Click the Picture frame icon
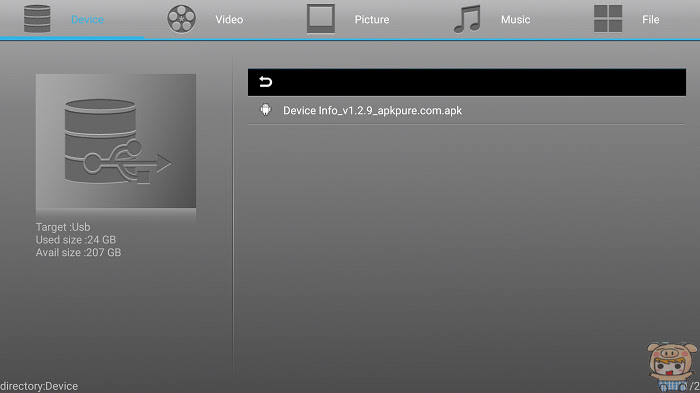The width and height of the screenshot is (700, 393). point(321,19)
